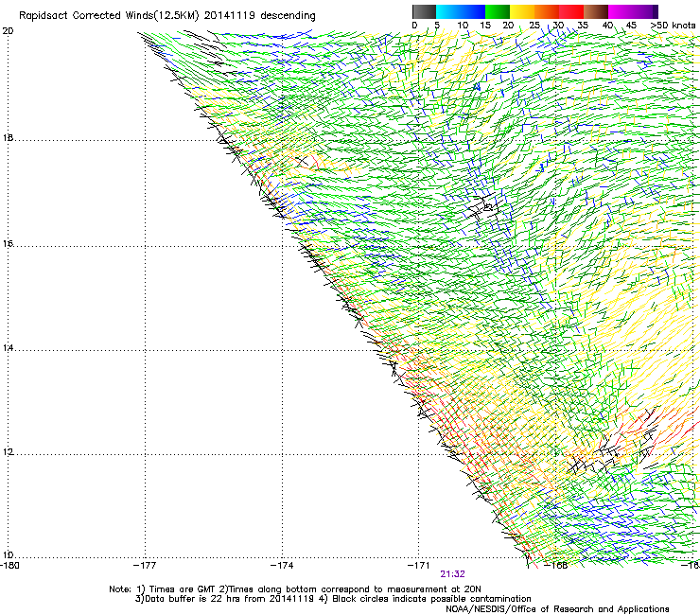Click the '35' label under the legend
The width and height of the screenshot is (700, 615).
pos(583,26)
